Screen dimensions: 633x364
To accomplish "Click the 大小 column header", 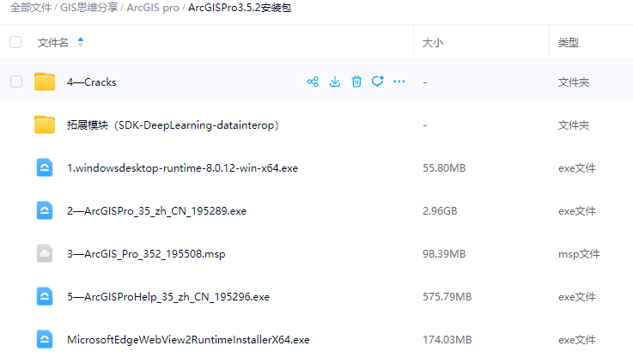I will pos(432,43).
